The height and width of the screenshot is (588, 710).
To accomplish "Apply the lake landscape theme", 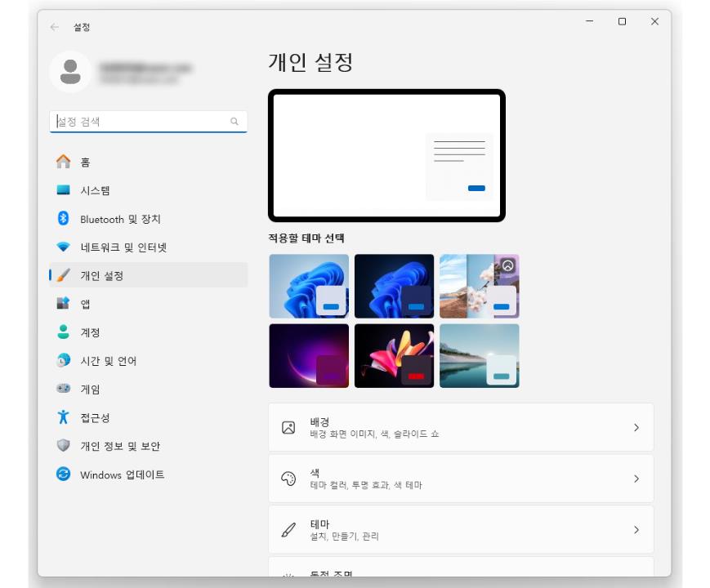I will click(479, 356).
